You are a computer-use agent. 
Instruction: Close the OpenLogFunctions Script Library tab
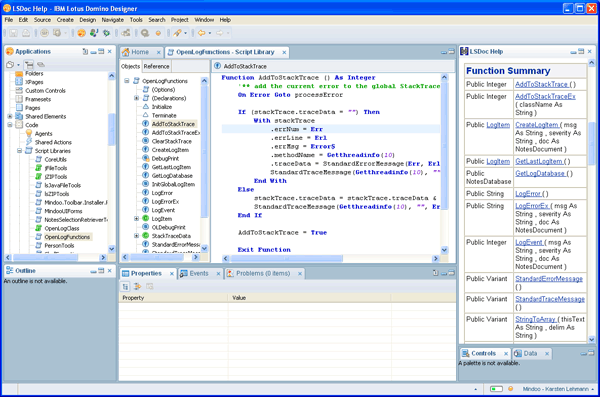[284, 52]
